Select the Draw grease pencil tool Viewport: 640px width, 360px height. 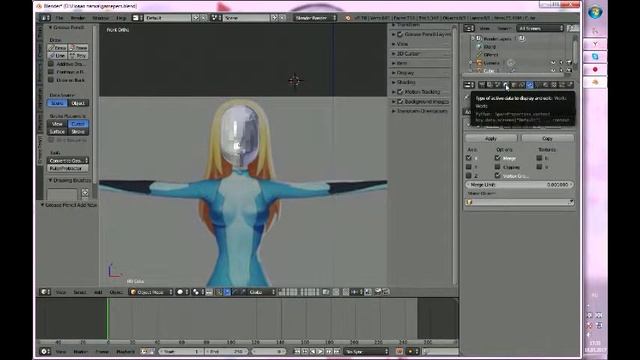coord(57,47)
